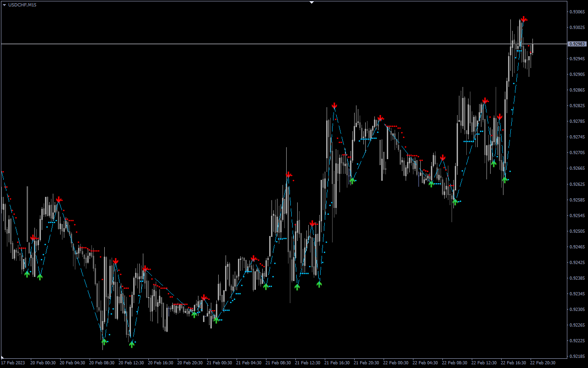The image size is (588, 368).
Task: Click price label 0.92345 on the price scale
Action: pos(577,294)
